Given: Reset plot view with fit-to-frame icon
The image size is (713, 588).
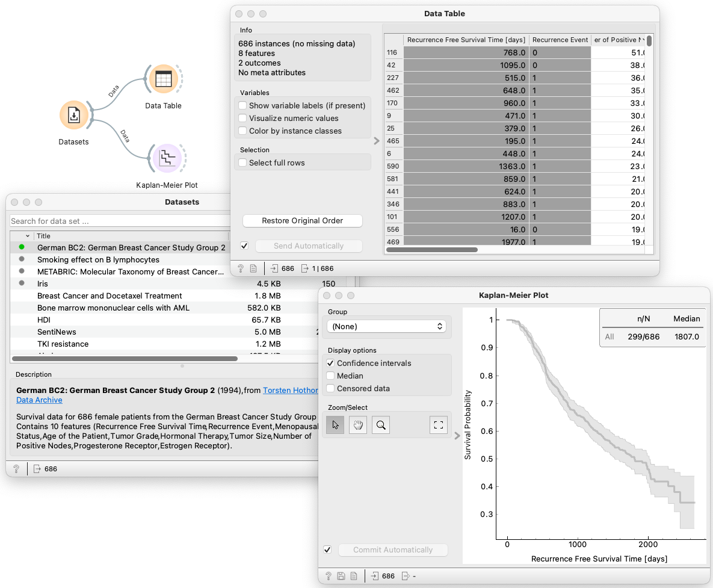Looking at the screenshot, I should [439, 425].
